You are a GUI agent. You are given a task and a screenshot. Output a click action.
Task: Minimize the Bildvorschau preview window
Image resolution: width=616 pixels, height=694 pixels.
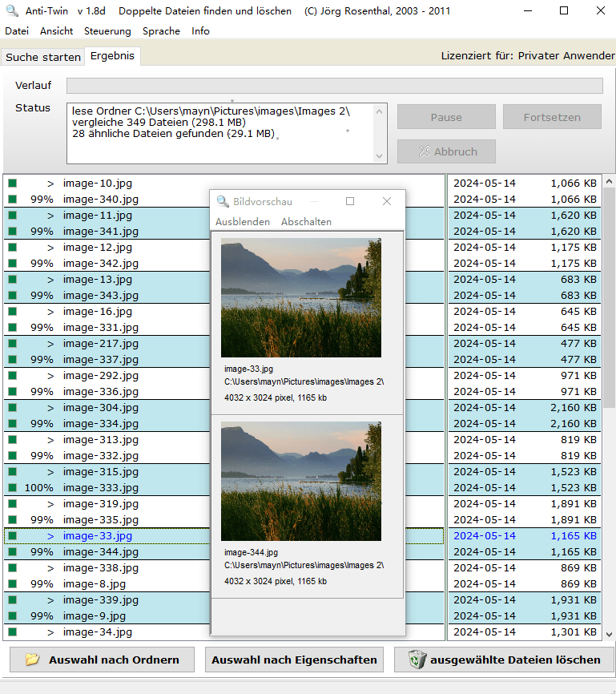tap(314, 202)
